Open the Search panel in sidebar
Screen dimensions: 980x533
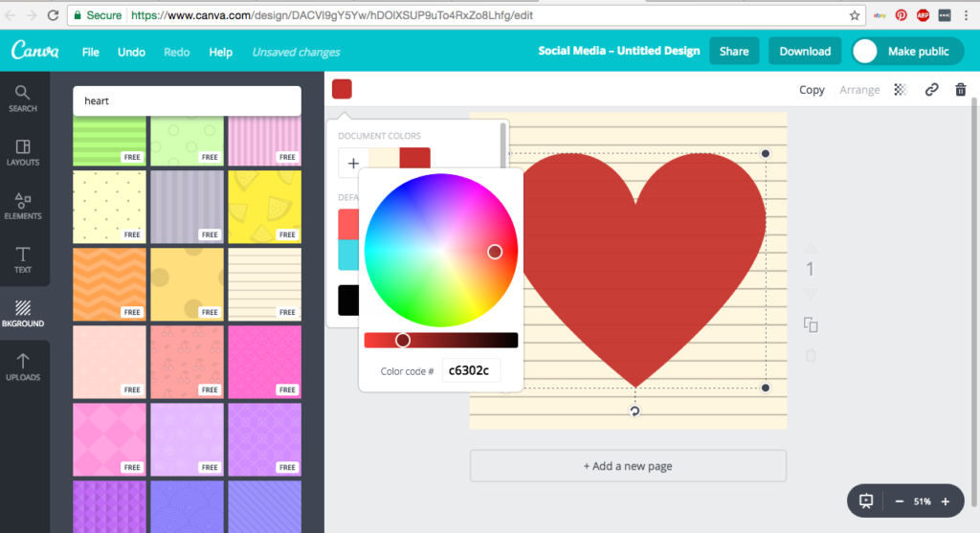point(23,100)
